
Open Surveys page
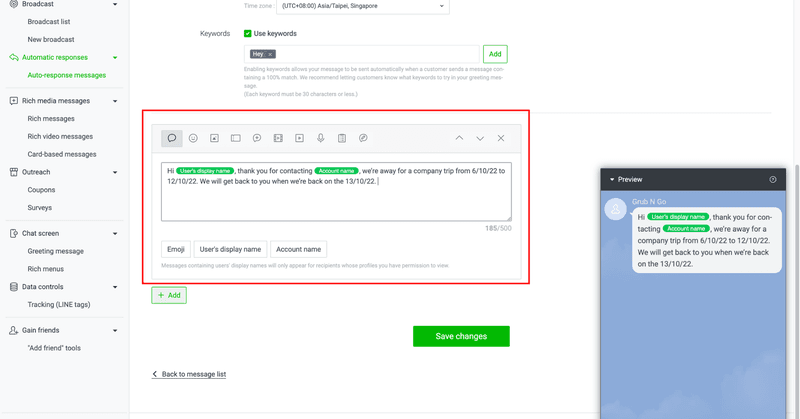40,208
